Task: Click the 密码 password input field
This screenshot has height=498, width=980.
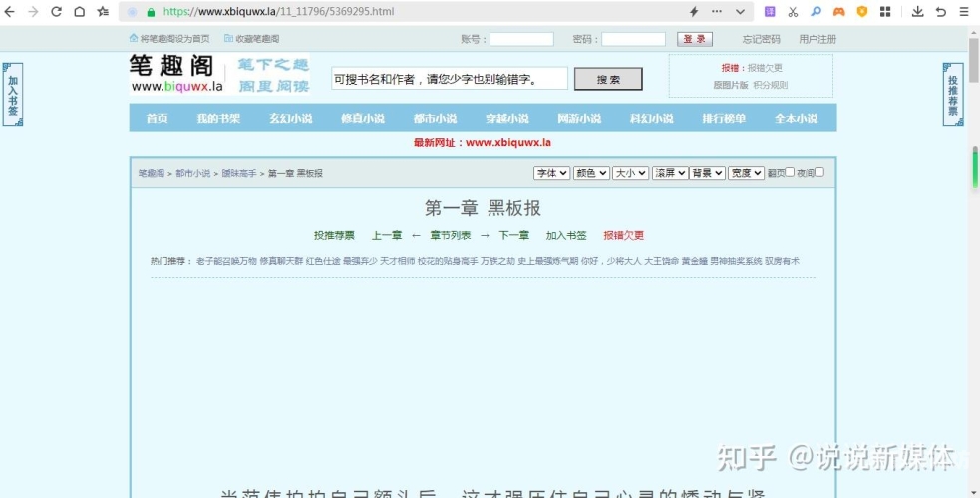Action: coord(633,39)
